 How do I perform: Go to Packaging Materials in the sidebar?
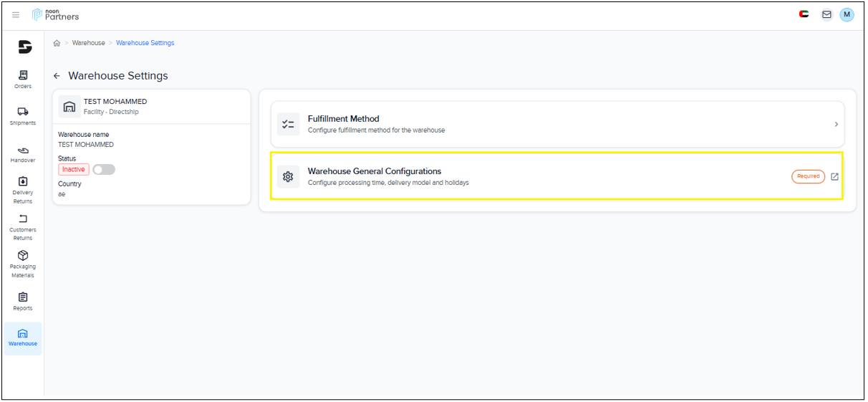23,264
